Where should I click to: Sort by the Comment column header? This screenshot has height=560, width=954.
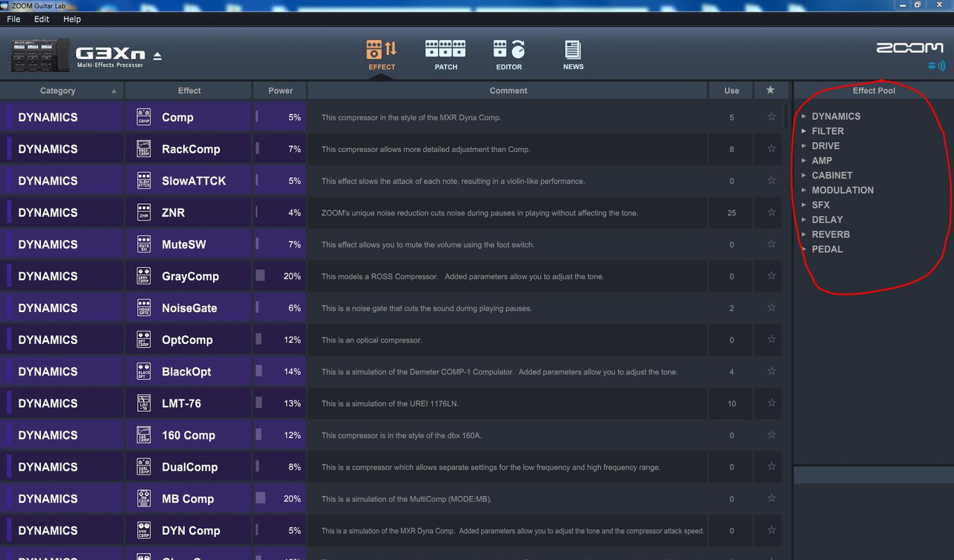click(508, 91)
